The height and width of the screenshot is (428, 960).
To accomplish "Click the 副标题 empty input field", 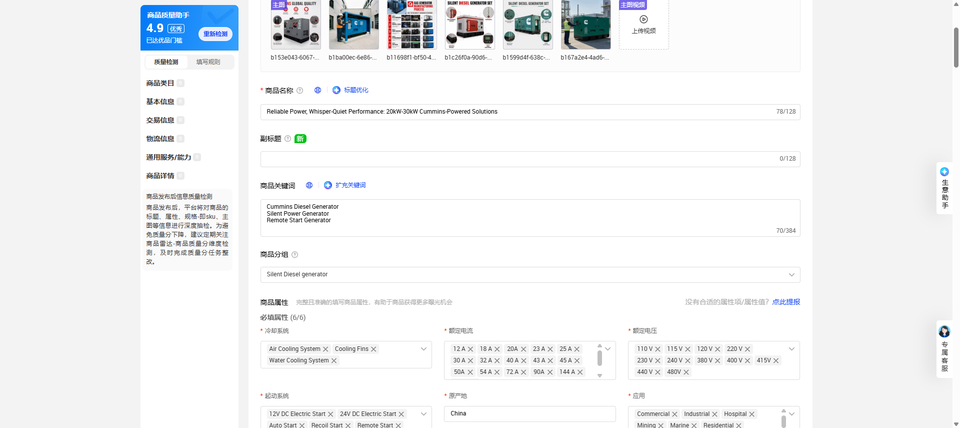I will [530, 159].
